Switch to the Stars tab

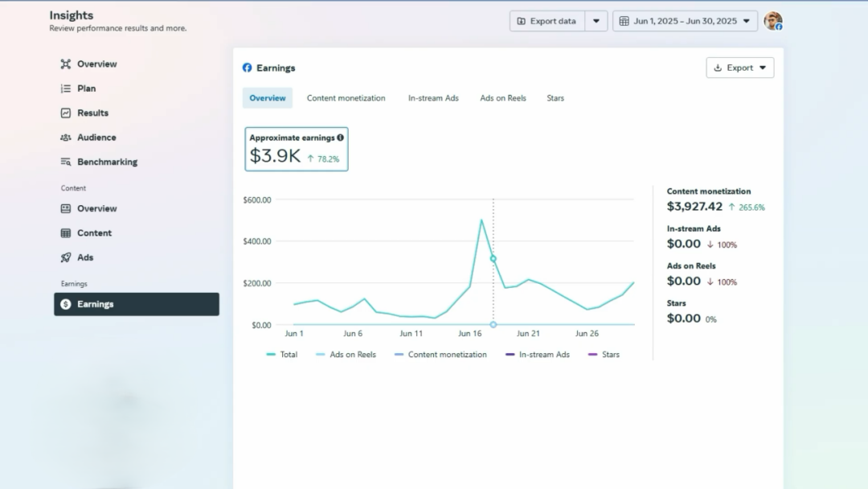point(555,98)
